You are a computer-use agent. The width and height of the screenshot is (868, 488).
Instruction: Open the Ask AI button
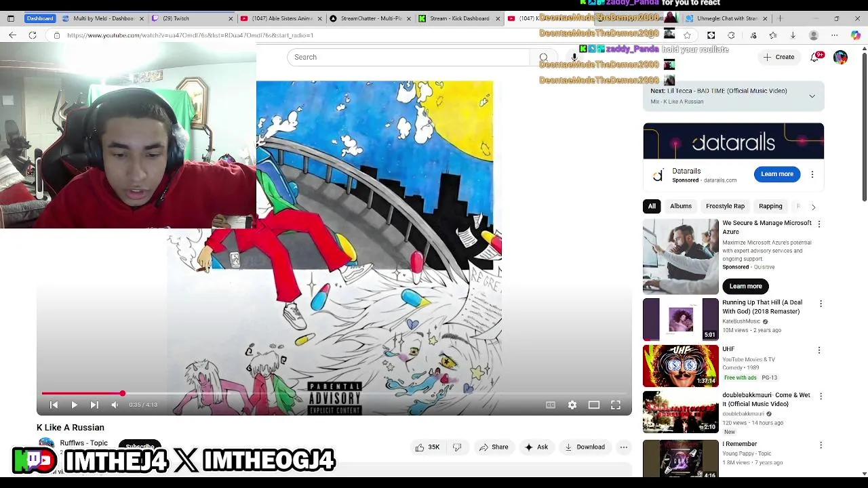(536, 447)
